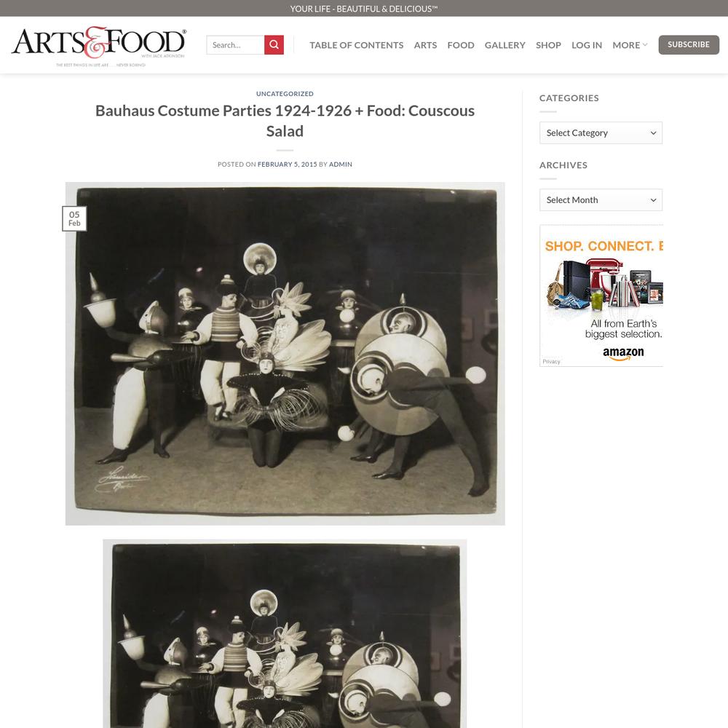Select the FOOD menu item
728x728 pixels.
461,45
